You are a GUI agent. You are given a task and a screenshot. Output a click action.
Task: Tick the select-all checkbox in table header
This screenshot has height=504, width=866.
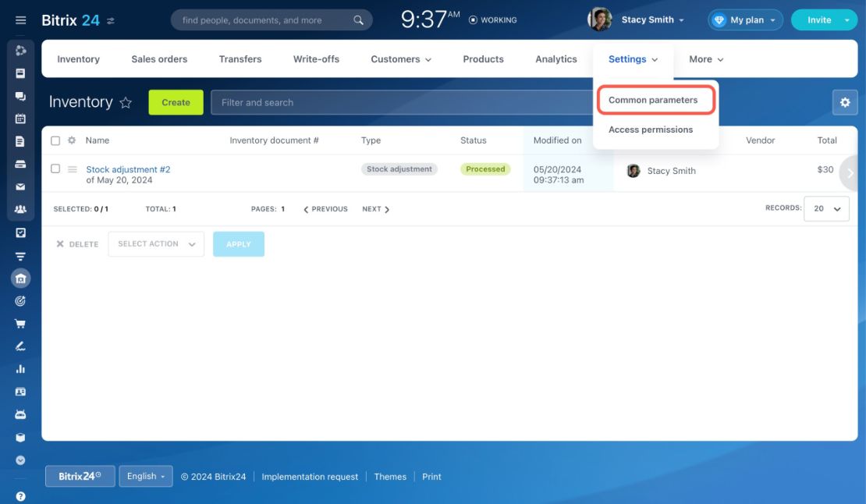55,140
